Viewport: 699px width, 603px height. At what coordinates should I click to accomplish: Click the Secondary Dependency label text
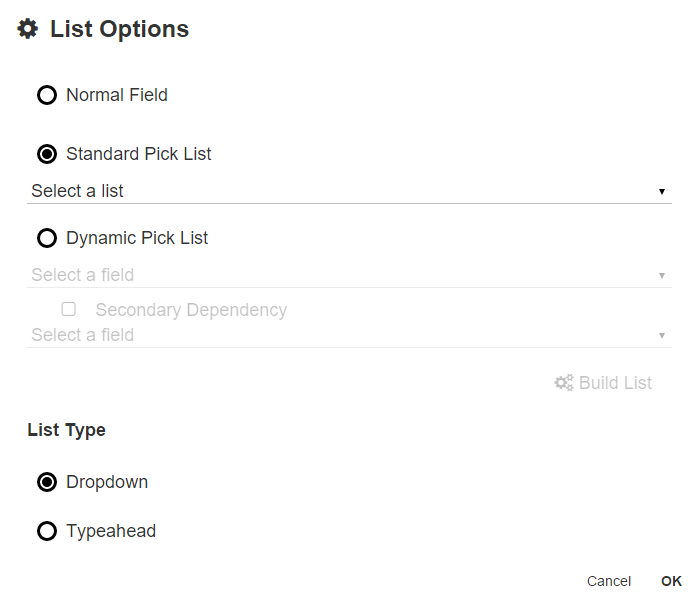tap(191, 310)
